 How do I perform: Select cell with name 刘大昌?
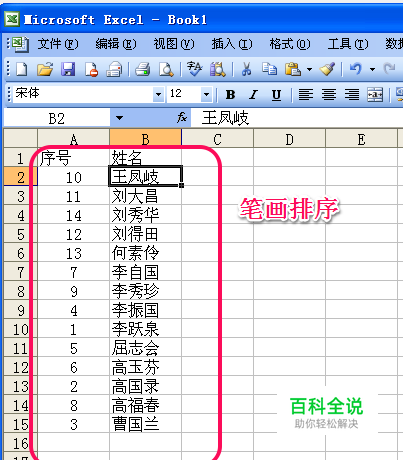pos(146,196)
